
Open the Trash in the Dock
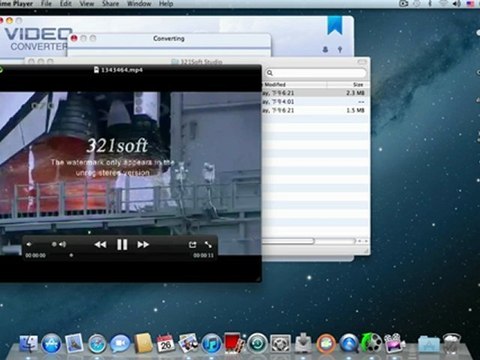[451, 343]
